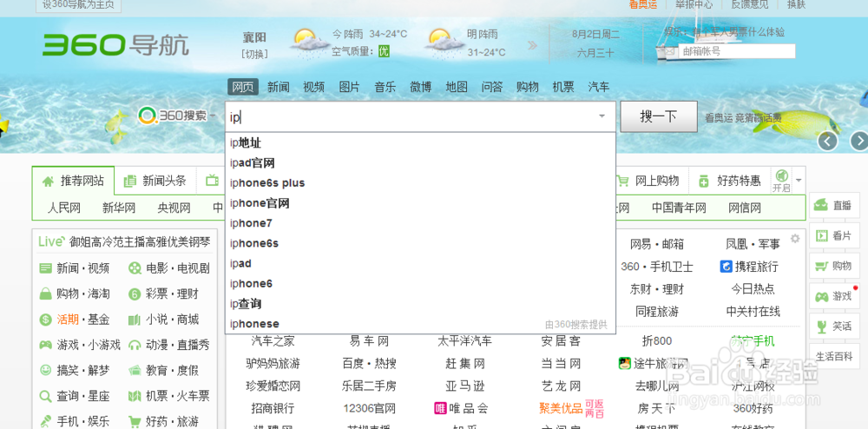Click the 邮箱帐号 input field
868x429 pixels.
coord(736,51)
